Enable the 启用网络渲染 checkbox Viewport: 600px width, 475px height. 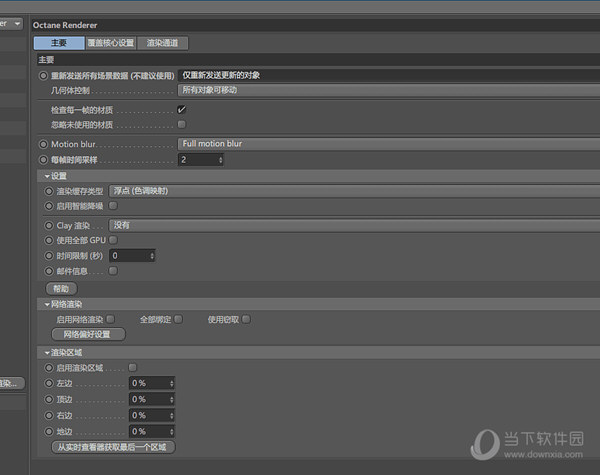pos(111,319)
